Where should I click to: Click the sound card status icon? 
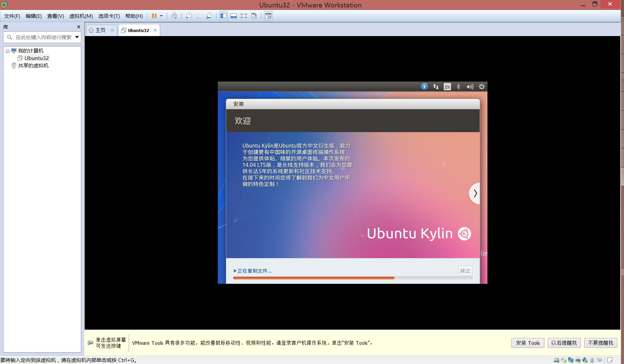(585, 360)
